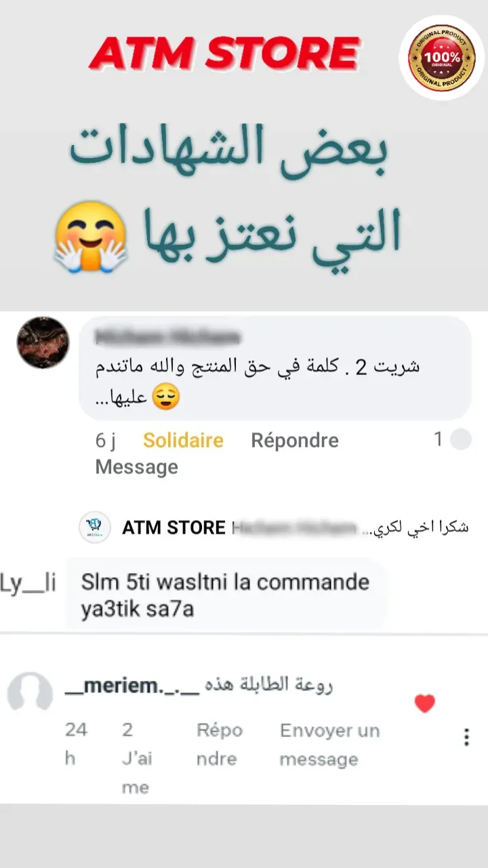Click the Ly__li username

(x=28, y=583)
